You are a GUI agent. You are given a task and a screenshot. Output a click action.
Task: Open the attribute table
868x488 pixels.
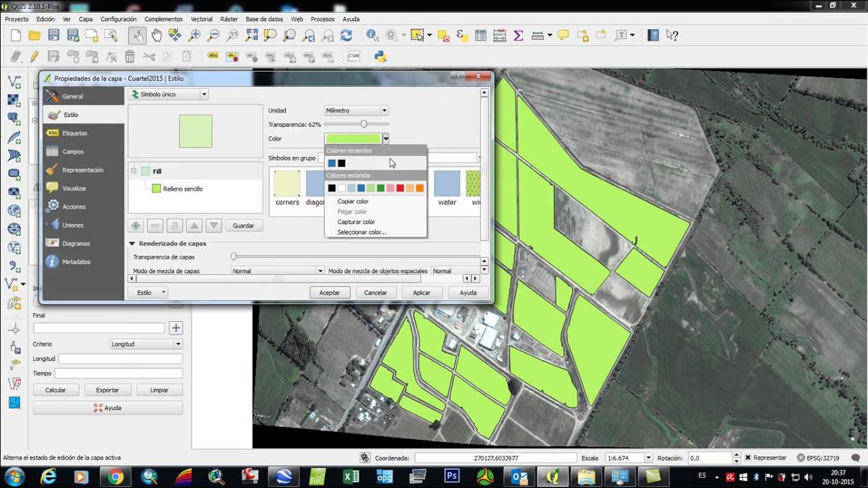[x=481, y=35]
